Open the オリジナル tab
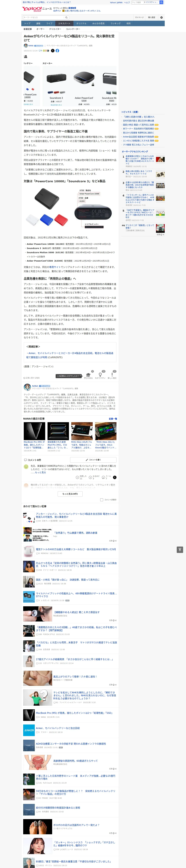 tap(81, 24)
